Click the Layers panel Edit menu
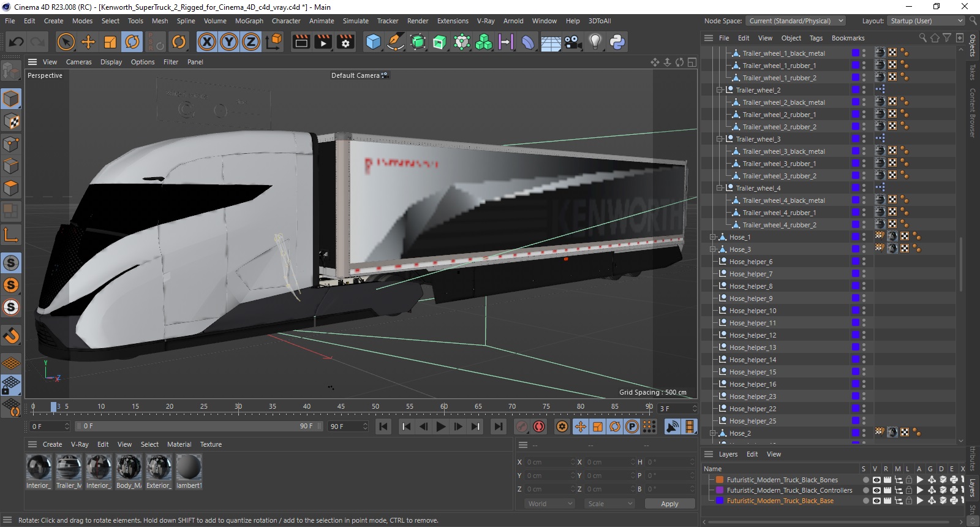Viewport: 980px width, 527px height. [752, 454]
